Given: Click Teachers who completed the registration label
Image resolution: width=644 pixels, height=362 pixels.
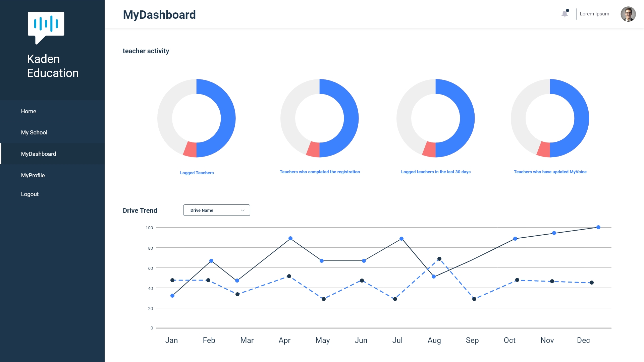Looking at the screenshot, I should click(x=320, y=172).
